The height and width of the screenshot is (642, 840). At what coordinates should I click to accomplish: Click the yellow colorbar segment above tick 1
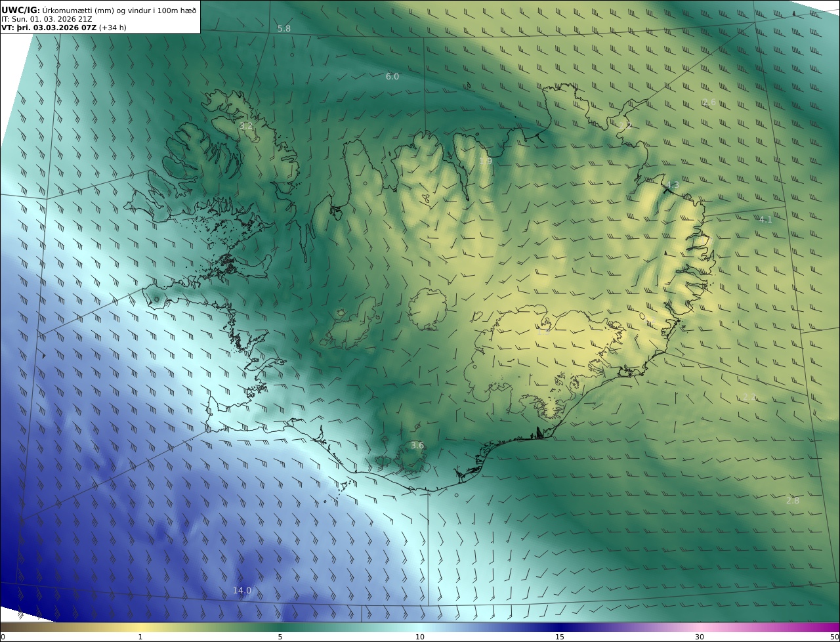point(140,627)
